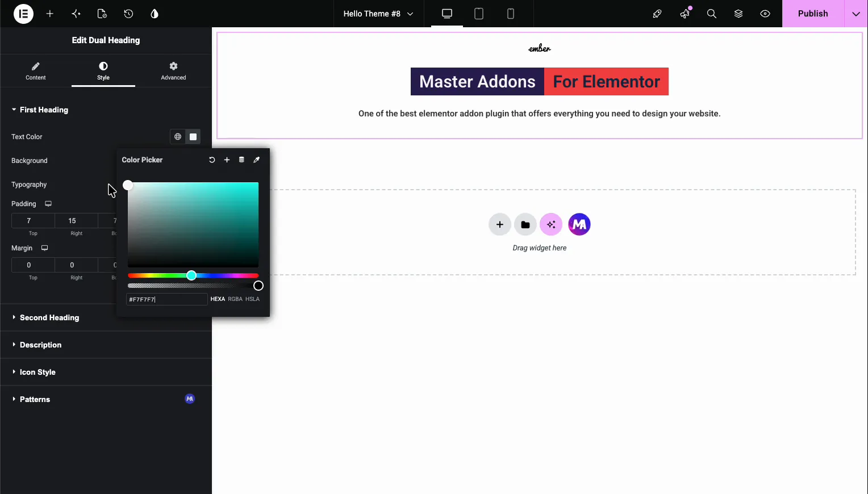This screenshot has width=868, height=494.
Task: Click the saturation picker white handle
Action: [128, 185]
